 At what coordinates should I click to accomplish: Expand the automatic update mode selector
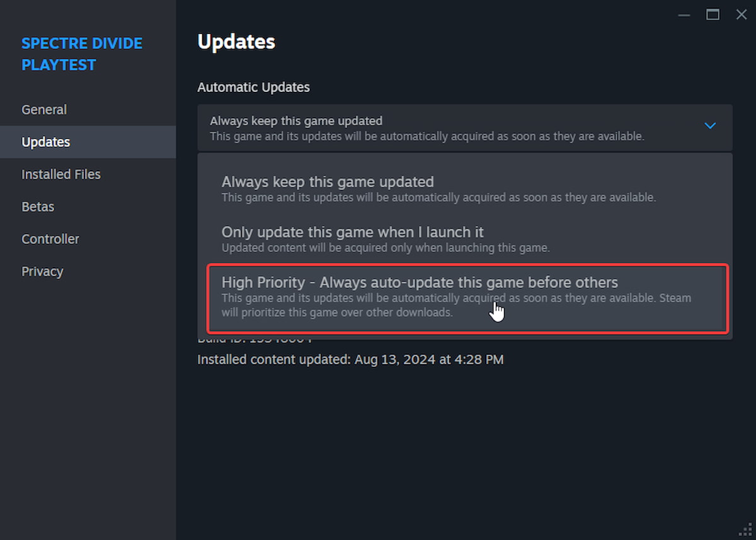pos(466,126)
